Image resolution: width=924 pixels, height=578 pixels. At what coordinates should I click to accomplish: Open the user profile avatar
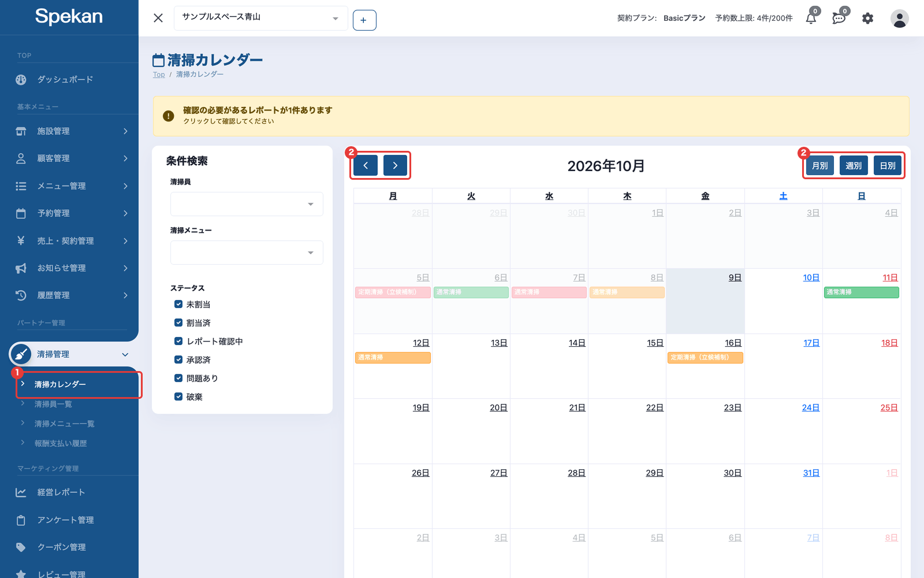[x=899, y=18]
